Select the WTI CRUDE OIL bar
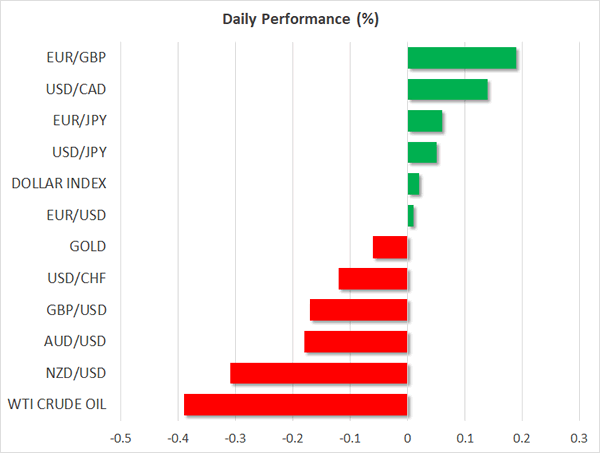The image size is (600, 453). click(x=296, y=405)
